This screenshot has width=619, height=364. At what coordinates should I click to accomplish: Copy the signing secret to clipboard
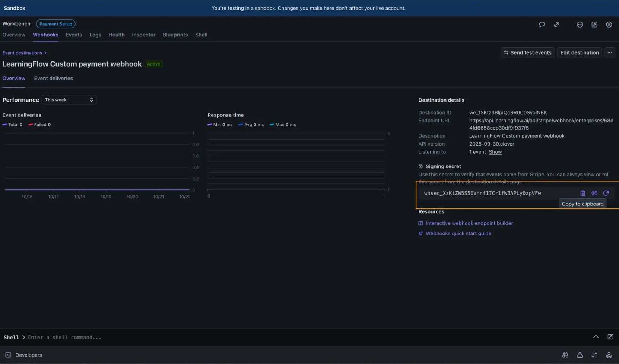[583, 193]
